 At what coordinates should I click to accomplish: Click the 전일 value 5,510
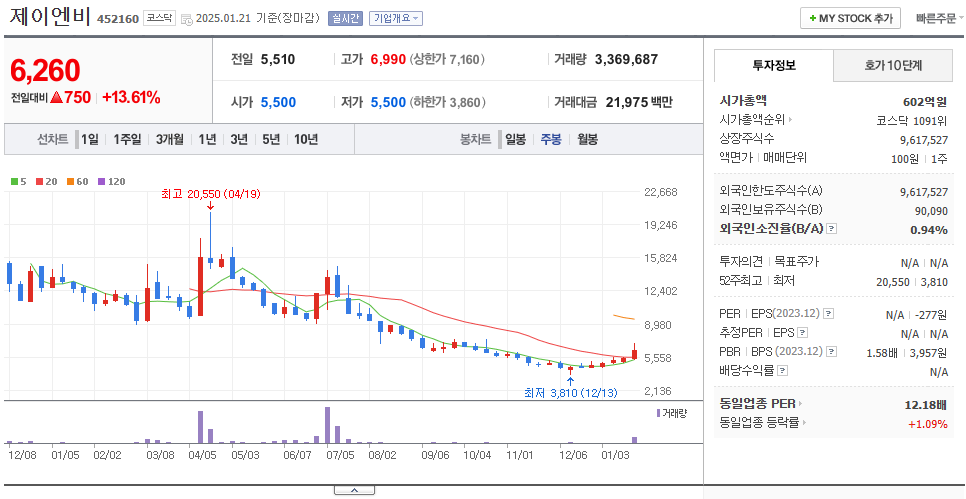(278, 60)
